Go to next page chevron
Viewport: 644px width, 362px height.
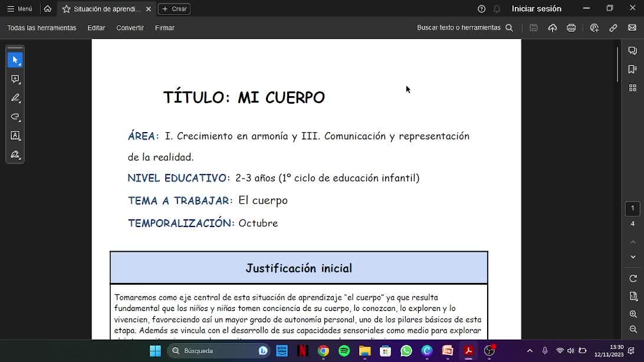[x=633, y=257]
